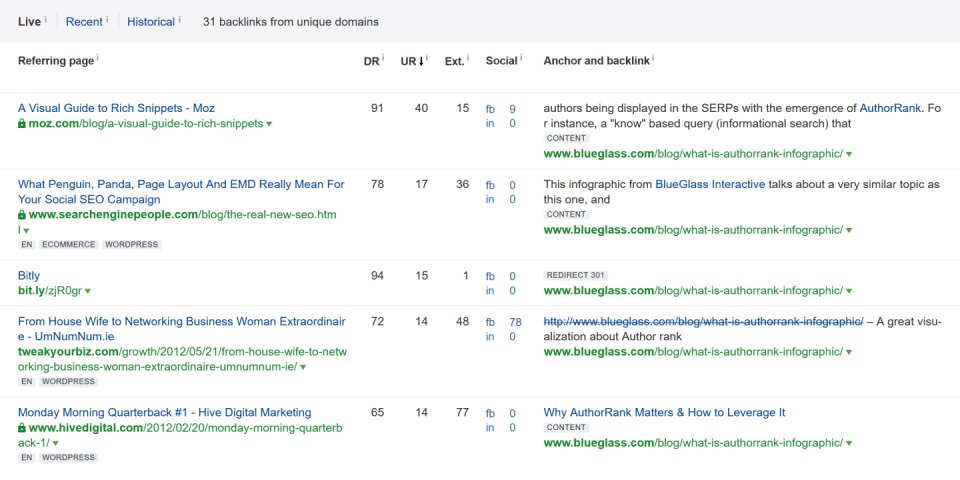The image size is (960, 480).
Task: Open the caret menu next to bit.ly/zjR0gr
Action: pyautogui.click(x=88, y=291)
